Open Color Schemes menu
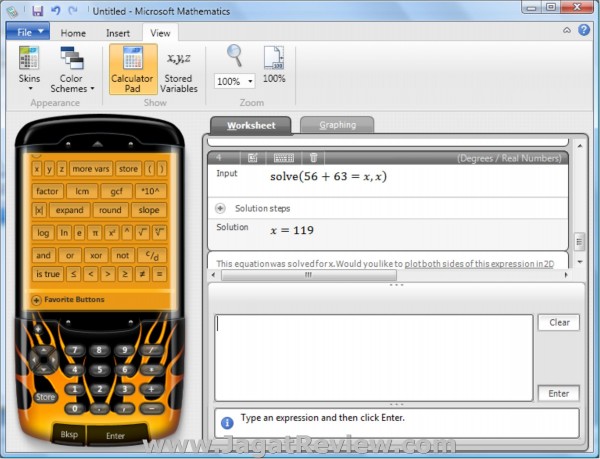Viewport: 600px width, 459px height. point(72,68)
